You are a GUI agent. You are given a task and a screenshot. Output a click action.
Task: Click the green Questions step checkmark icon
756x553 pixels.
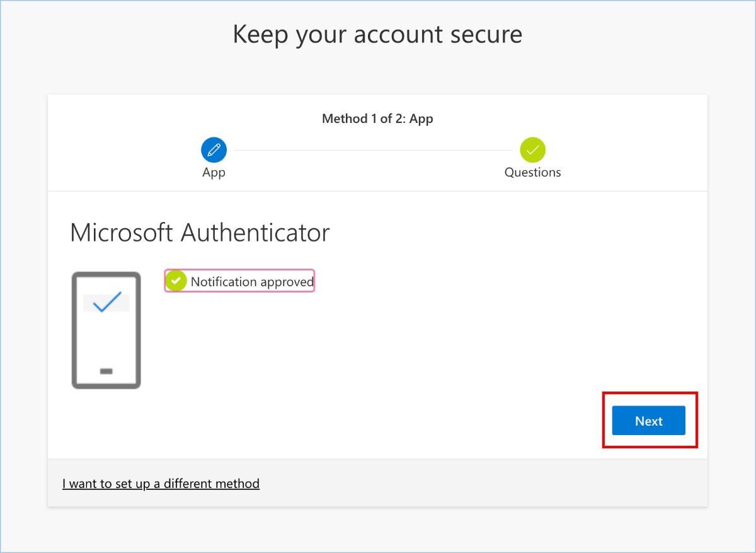(532, 150)
